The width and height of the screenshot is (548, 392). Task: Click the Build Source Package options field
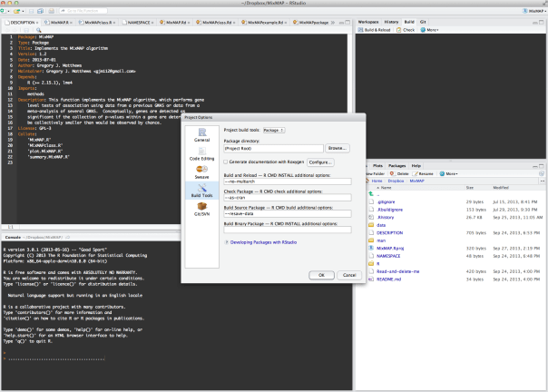[286, 214]
